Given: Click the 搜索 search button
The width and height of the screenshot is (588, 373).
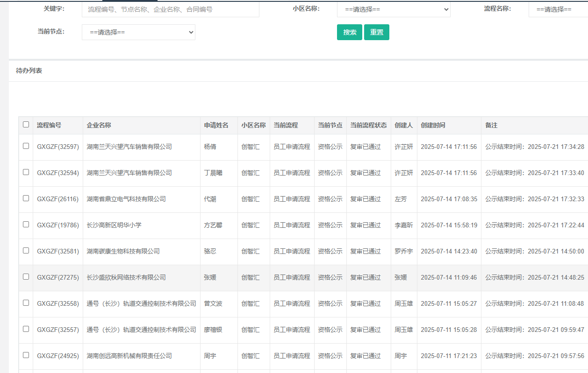Looking at the screenshot, I should 349,32.
